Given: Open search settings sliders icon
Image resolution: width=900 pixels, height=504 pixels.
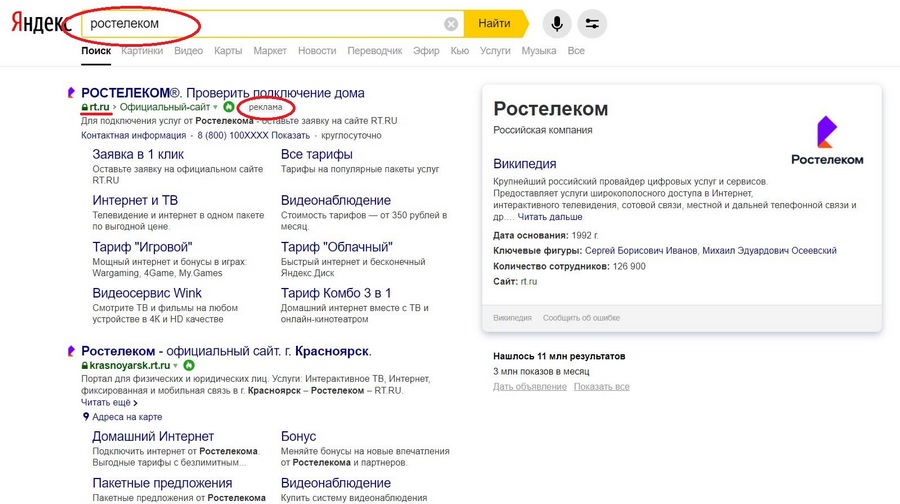Looking at the screenshot, I should [592, 24].
